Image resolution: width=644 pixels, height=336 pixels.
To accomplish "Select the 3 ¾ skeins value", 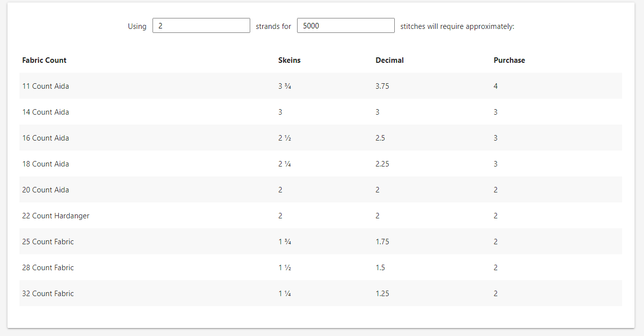I will click(284, 86).
